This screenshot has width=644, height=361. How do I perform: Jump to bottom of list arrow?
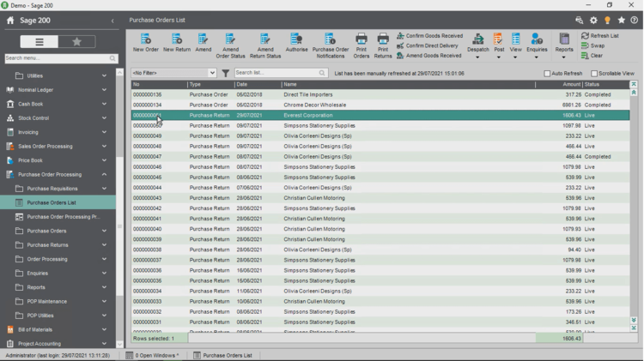[634, 328]
